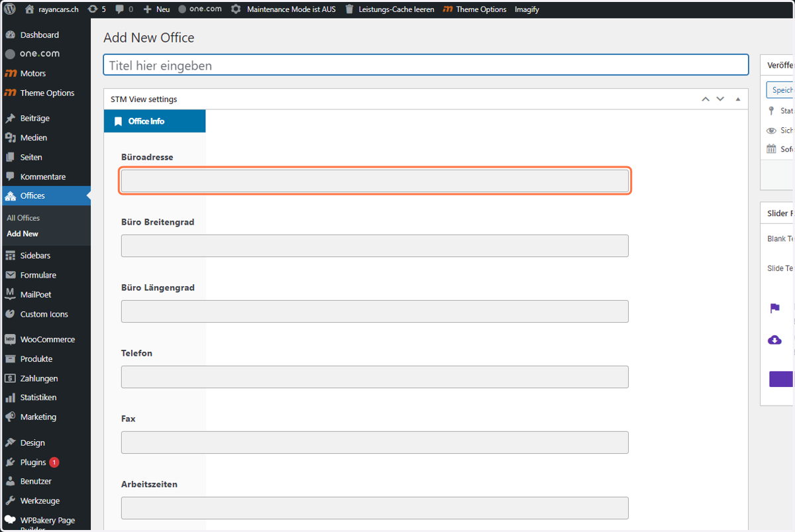Collapse STM View settings panel triangle
Screen dimensions: 795x532
[x=738, y=99]
